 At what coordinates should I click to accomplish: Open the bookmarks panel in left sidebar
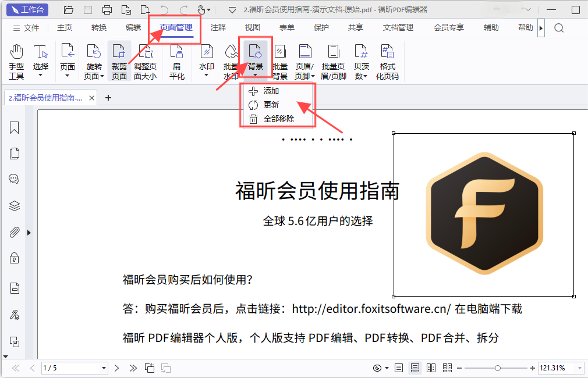[14, 127]
